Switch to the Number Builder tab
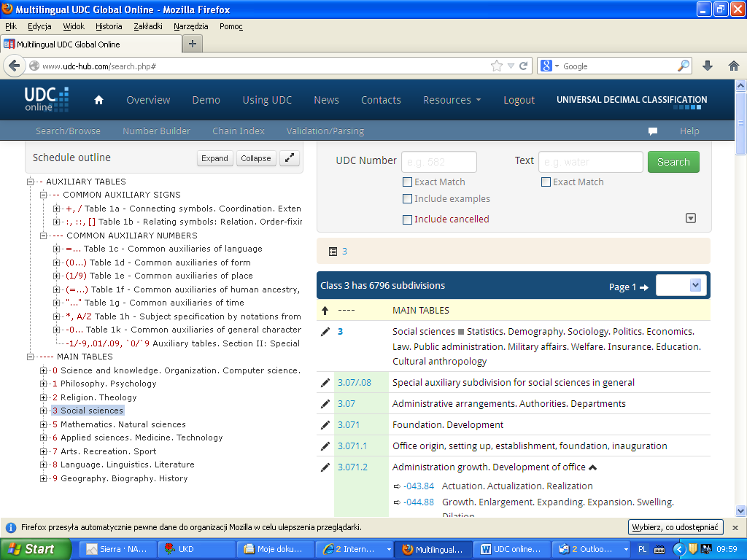The image size is (747, 560). pyautogui.click(x=156, y=131)
